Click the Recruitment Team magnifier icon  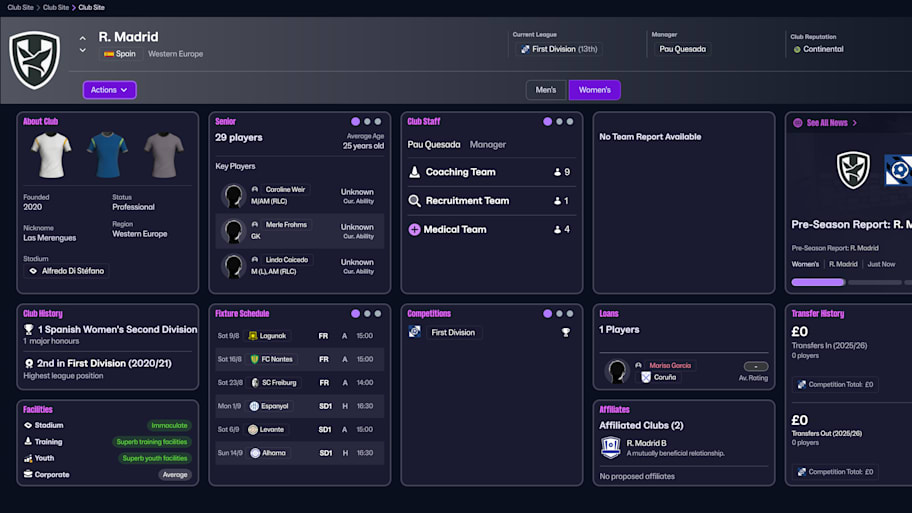click(x=414, y=201)
